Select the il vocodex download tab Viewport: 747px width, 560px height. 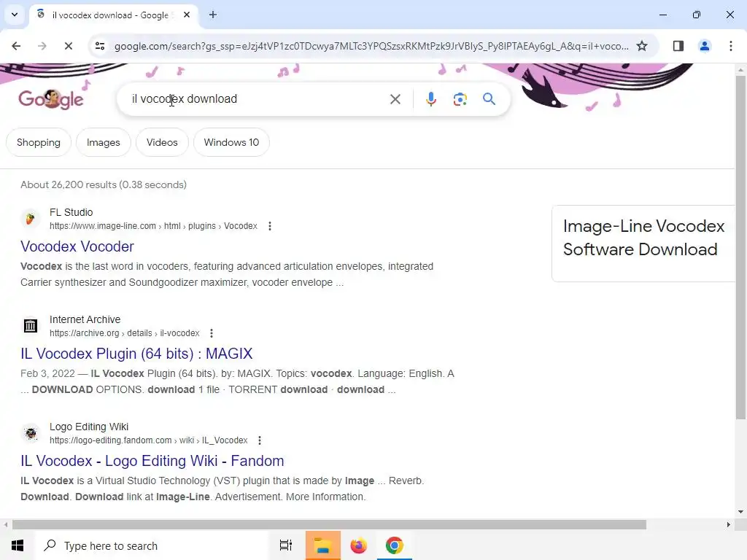pos(115,15)
